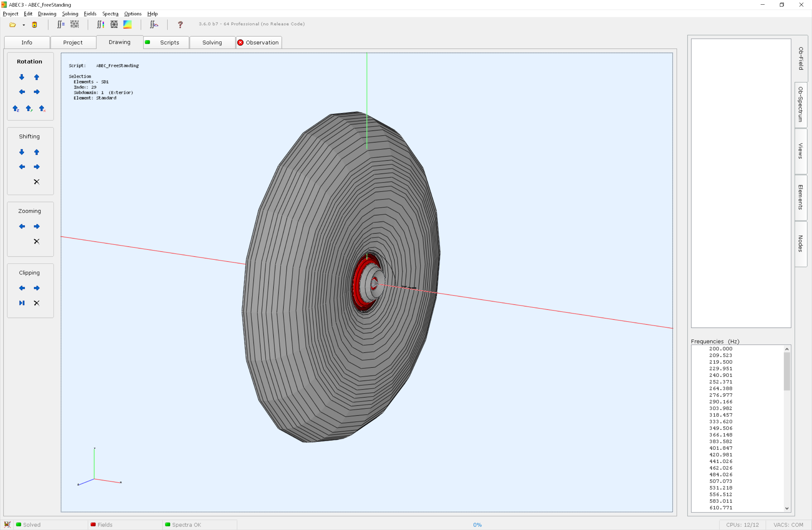Select frequency 401.847 in the list

point(721,448)
